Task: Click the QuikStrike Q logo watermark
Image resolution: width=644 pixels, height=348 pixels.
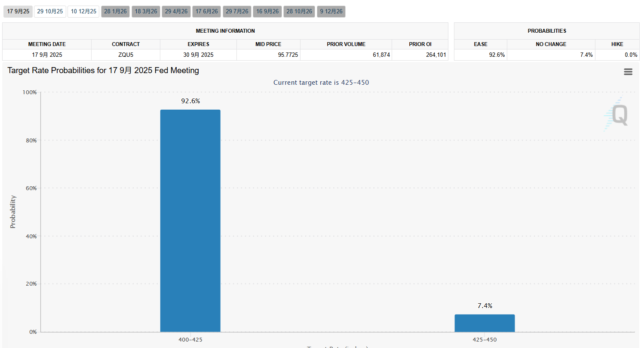Action: coord(616,114)
